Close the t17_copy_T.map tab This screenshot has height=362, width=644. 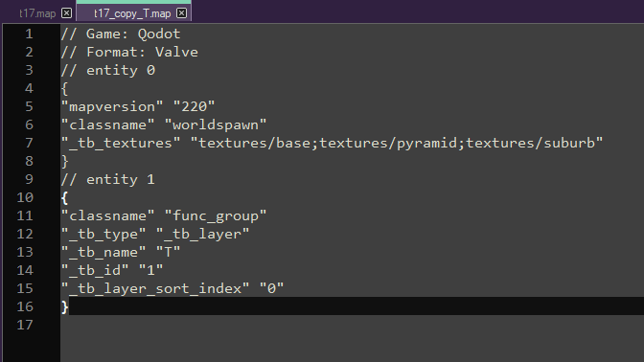tap(181, 13)
